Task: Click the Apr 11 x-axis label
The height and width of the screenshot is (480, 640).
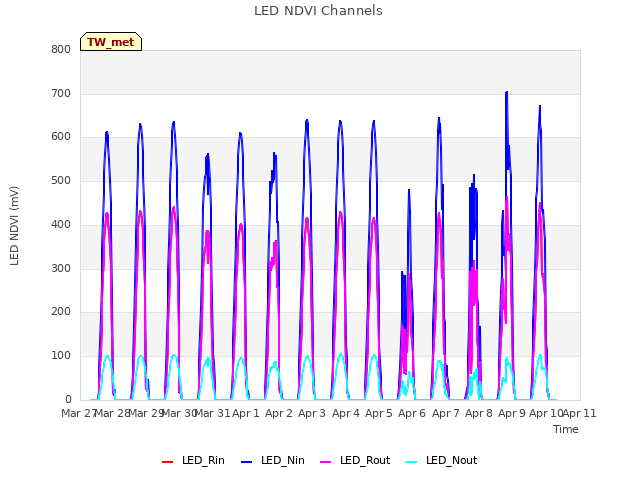Action: (579, 413)
